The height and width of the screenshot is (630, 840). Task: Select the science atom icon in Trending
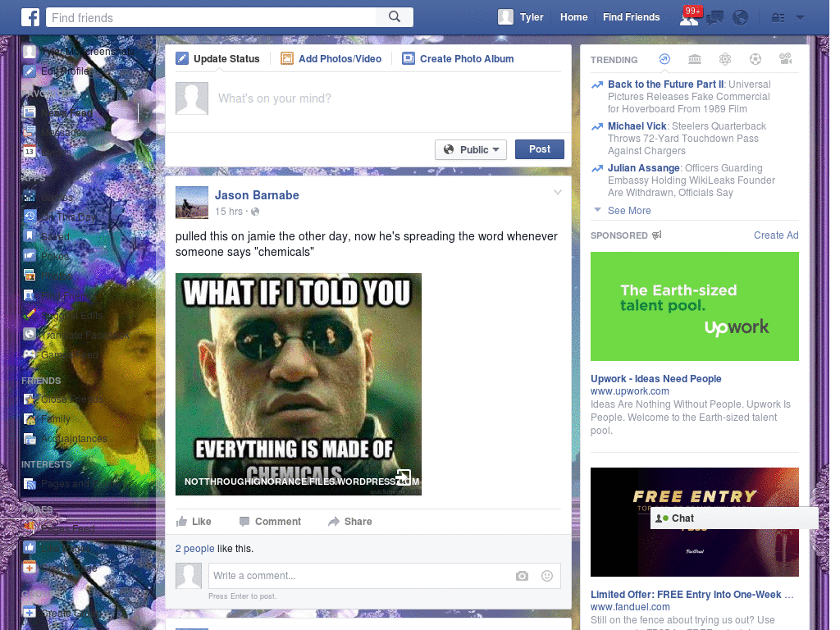725,59
